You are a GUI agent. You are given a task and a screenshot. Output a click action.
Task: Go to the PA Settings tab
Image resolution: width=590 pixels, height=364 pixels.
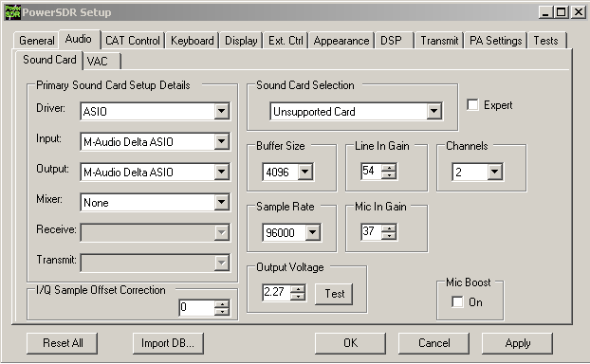coord(496,41)
